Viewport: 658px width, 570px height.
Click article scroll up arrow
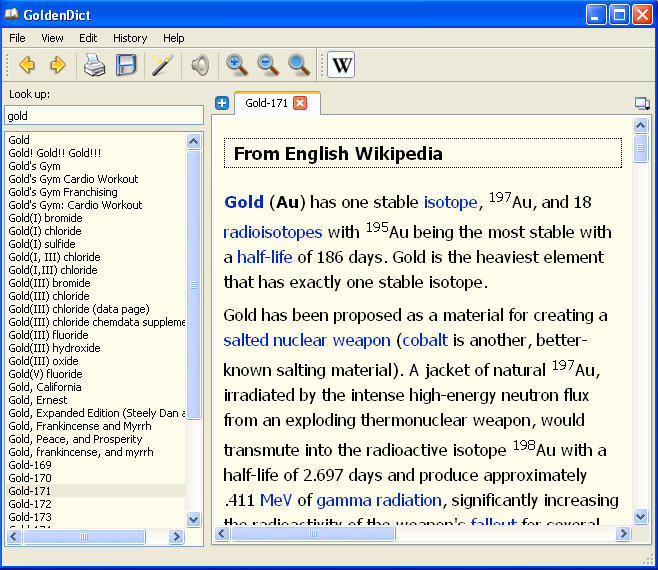640,125
